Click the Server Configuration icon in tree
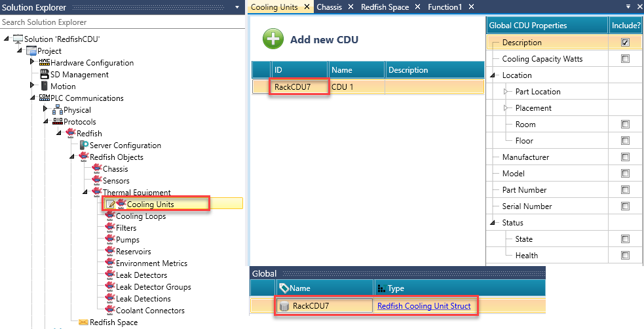 point(84,145)
